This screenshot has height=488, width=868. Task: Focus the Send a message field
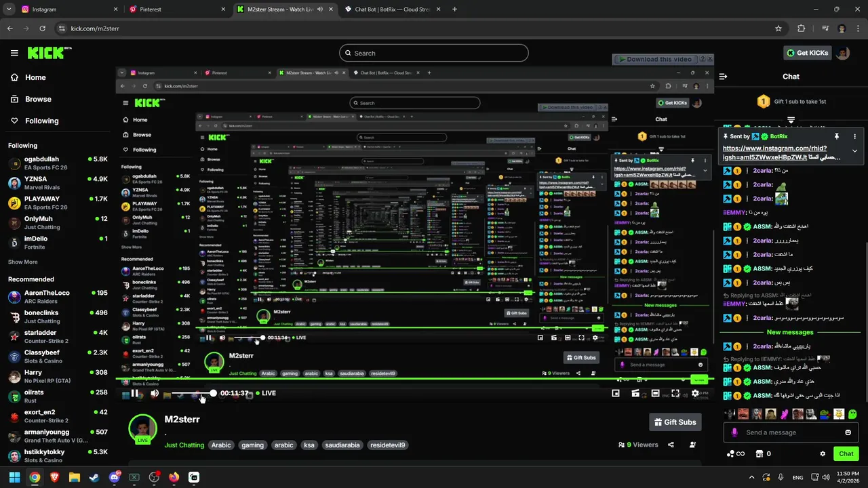791,432
